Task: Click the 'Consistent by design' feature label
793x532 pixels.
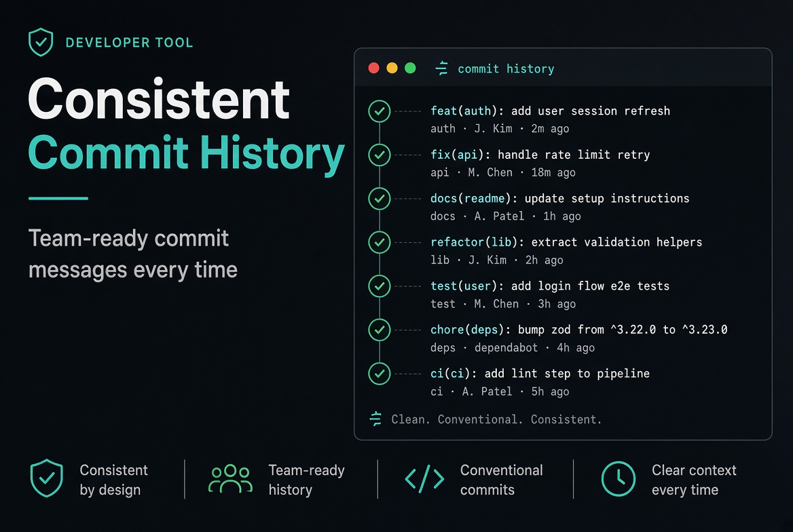Action: point(114,480)
